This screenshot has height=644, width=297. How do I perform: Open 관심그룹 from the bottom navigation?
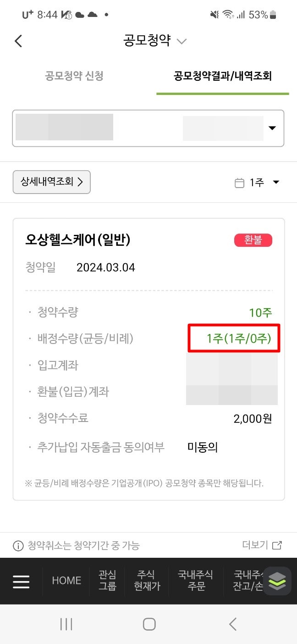pyautogui.click(x=106, y=581)
